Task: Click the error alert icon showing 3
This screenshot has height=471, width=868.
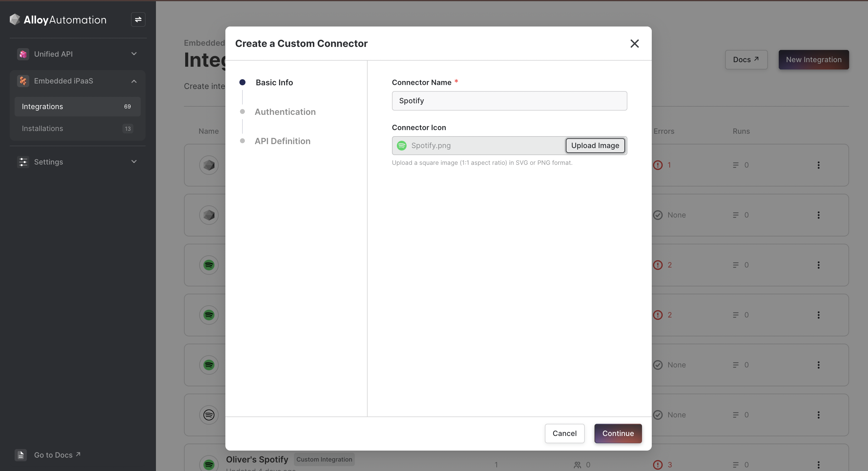Action: tap(658, 465)
